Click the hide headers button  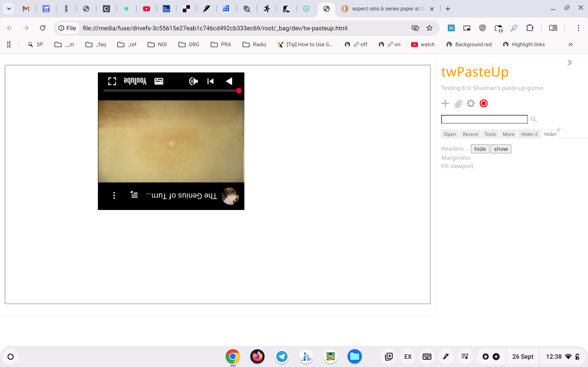tap(480, 149)
